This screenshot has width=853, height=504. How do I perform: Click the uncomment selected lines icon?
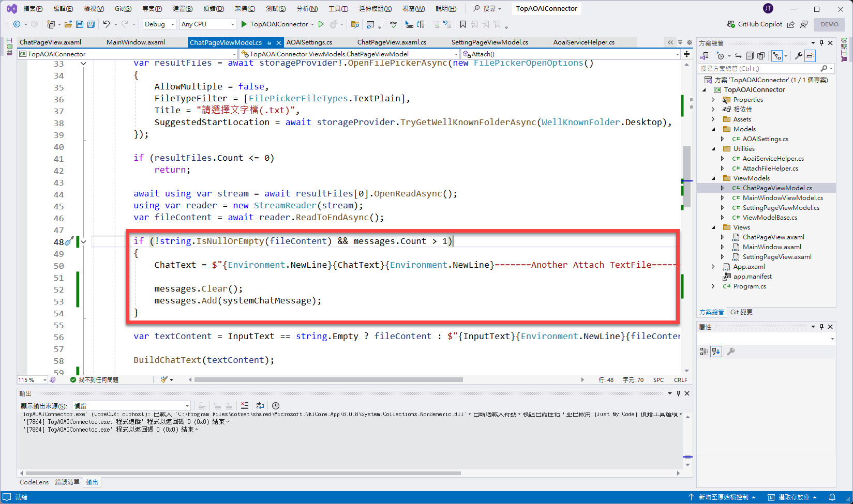coord(447,24)
